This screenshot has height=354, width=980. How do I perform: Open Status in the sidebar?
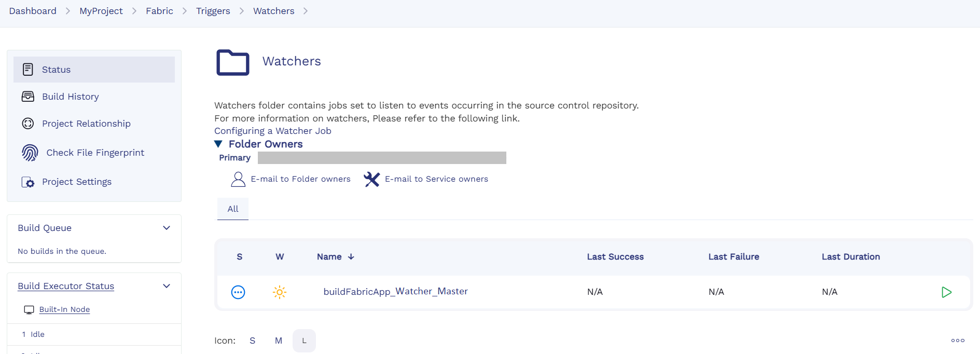click(x=56, y=70)
